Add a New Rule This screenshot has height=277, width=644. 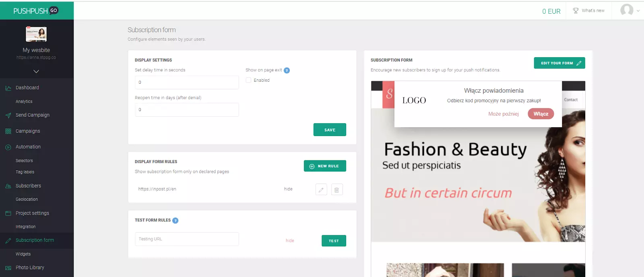coord(325,166)
